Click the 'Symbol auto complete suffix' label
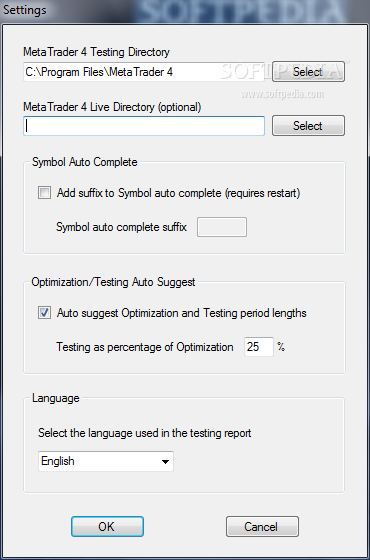 pyautogui.click(x=121, y=227)
